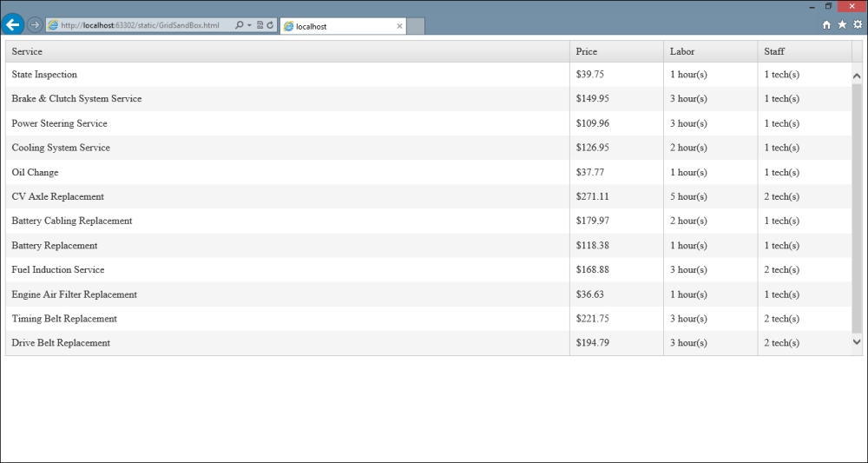The height and width of the screenshot is (463, 868).
Task: Click the $118.38 price cell
Action: click(x=616, y=245)
